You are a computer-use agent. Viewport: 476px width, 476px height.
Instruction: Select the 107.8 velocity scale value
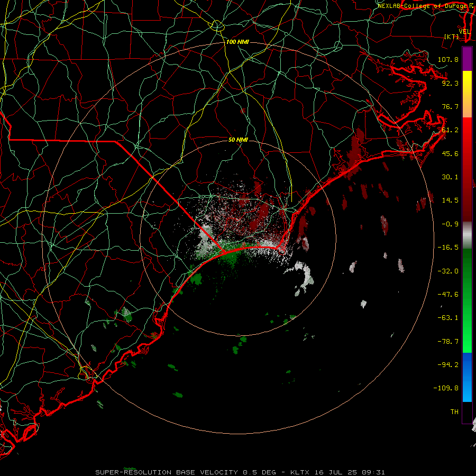click(448, 59)
